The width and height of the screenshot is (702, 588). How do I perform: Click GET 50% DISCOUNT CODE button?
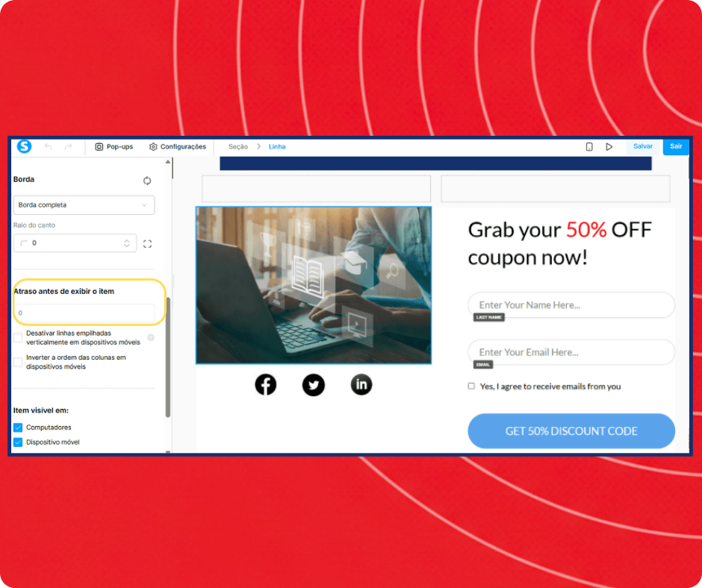pos(571,431)
